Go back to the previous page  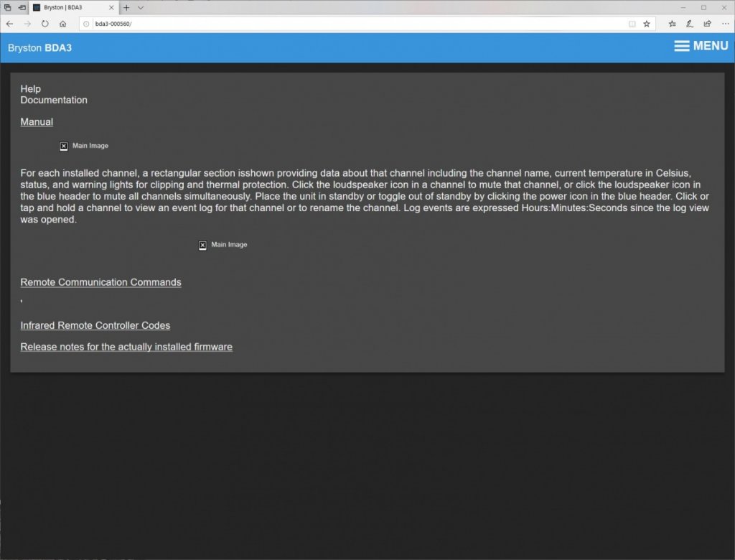tap(10, 24)
